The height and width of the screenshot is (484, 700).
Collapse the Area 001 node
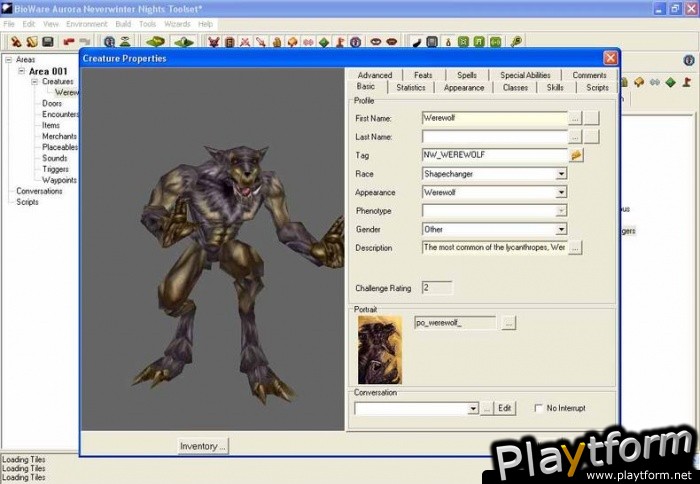(21, 71)
